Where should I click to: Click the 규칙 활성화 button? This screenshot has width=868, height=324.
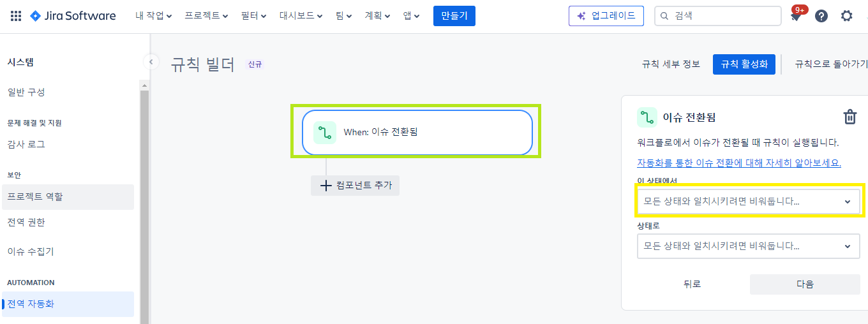(x=744, y=64)
